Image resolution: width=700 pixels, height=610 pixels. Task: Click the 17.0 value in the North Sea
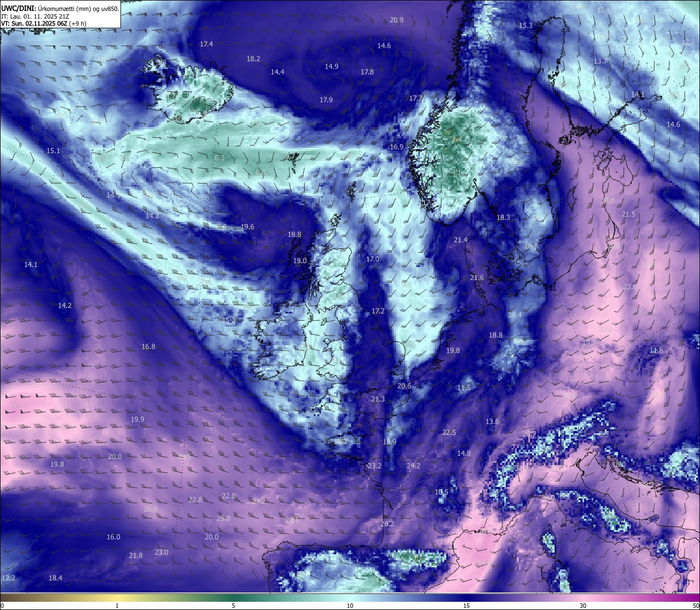point(372,259)
